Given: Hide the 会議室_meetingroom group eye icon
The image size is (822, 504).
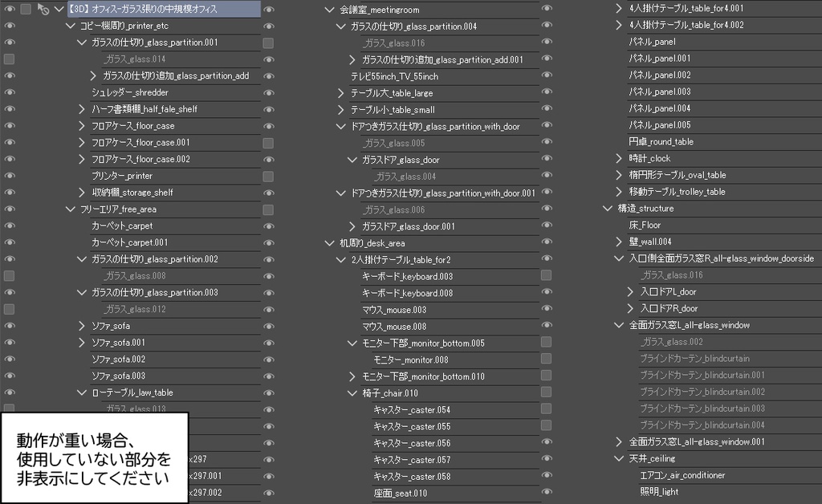Looking at the screenshot, I should 268,10.
